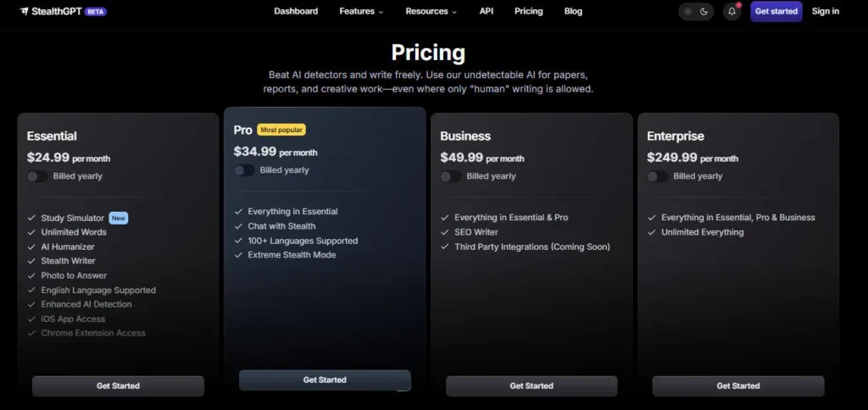868x410 pixels.
Task: Click the Sign in link
Action: click(x=825, y=12)
